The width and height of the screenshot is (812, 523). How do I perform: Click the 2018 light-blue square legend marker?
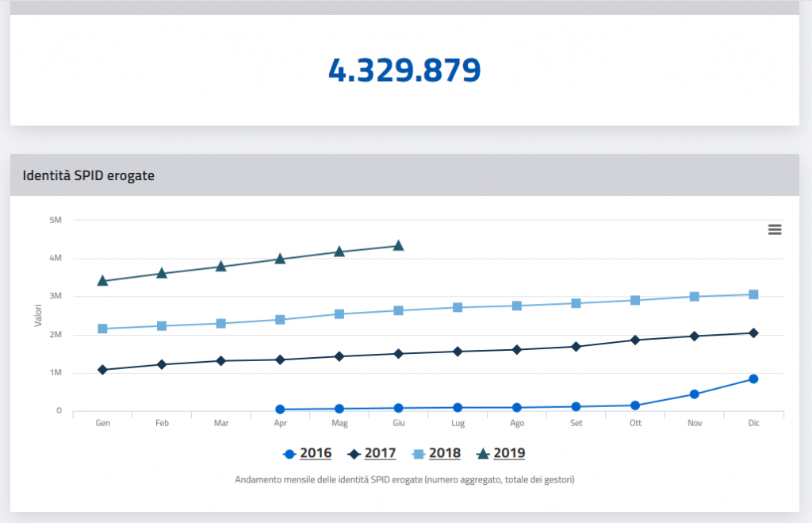click(x=419, y=454)
